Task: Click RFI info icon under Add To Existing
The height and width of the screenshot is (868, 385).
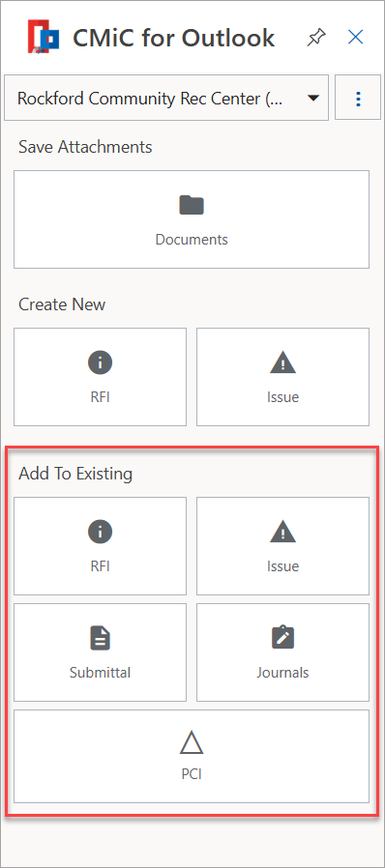Action: (x=101, y=533)
